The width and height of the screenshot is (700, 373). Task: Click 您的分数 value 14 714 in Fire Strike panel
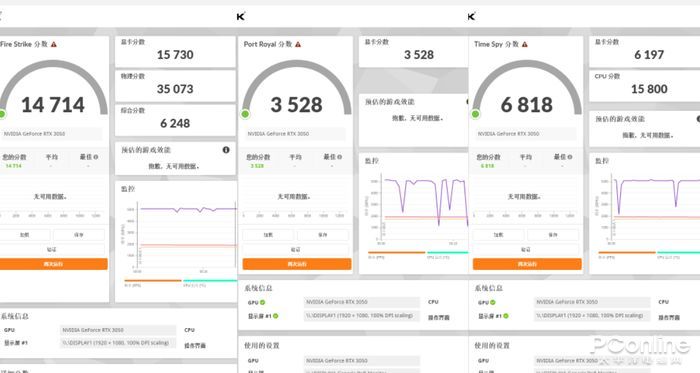tap(13, 166)
